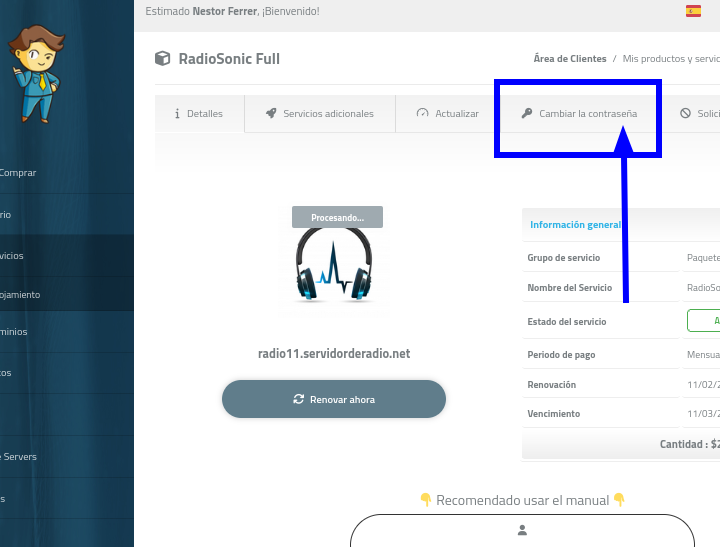Click the key icon for password change
The height and width of the screenshot is (547, 720).
click(x=527, y=113)
